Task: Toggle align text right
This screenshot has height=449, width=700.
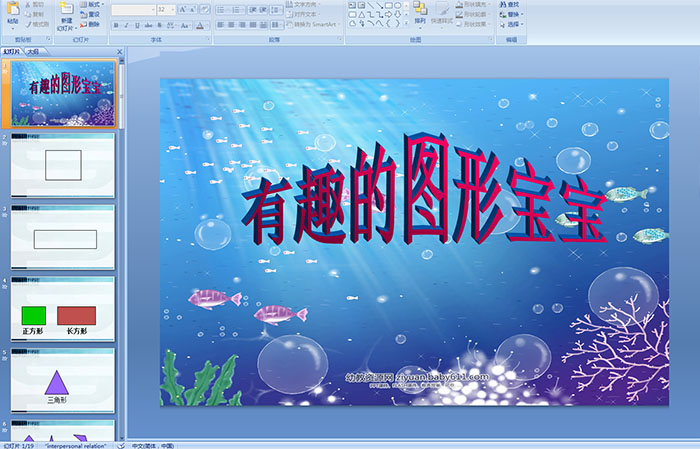Action: click(242, 25)
